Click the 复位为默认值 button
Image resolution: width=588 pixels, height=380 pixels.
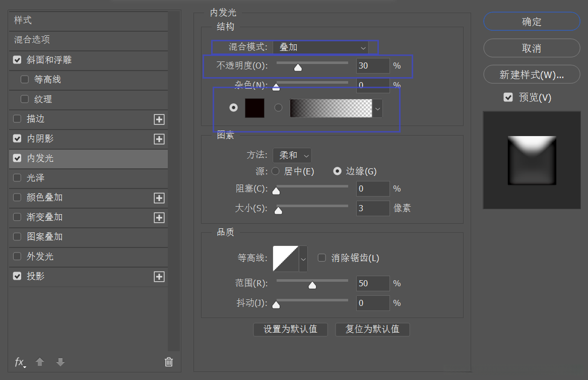point(372,329)
